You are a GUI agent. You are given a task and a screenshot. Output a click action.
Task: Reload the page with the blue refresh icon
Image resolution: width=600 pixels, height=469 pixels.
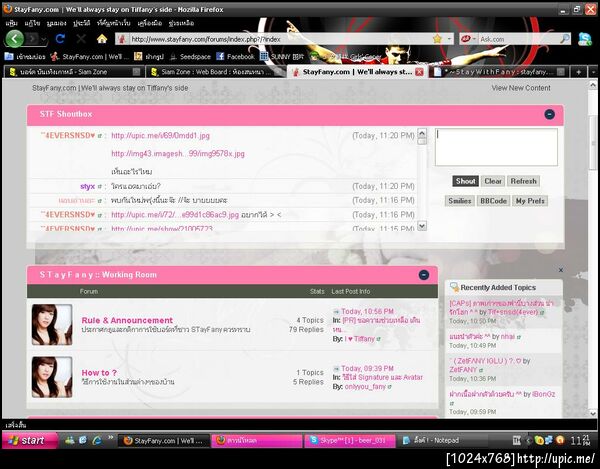click(x=60, y=39)
